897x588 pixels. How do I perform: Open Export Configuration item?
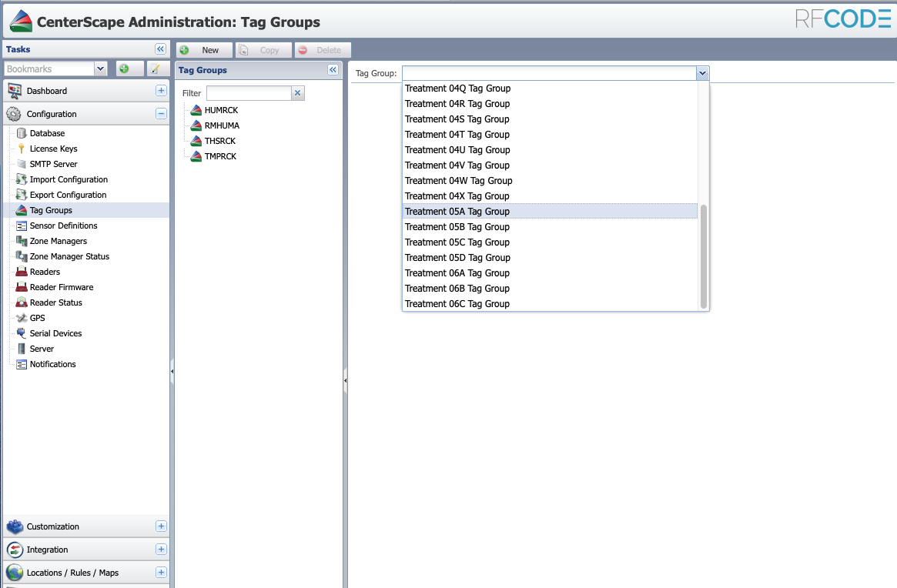pos(68,195)
